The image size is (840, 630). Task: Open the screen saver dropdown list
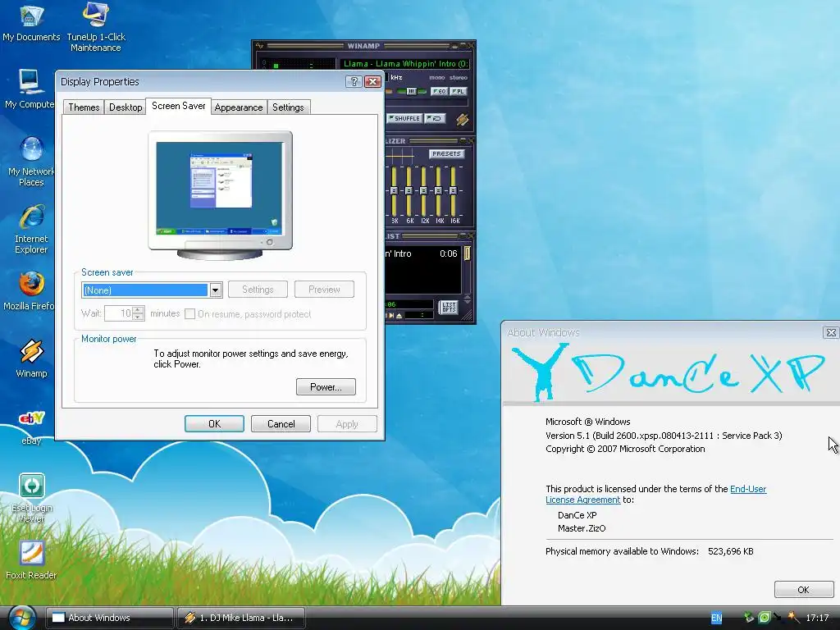[x=216, y=290]
